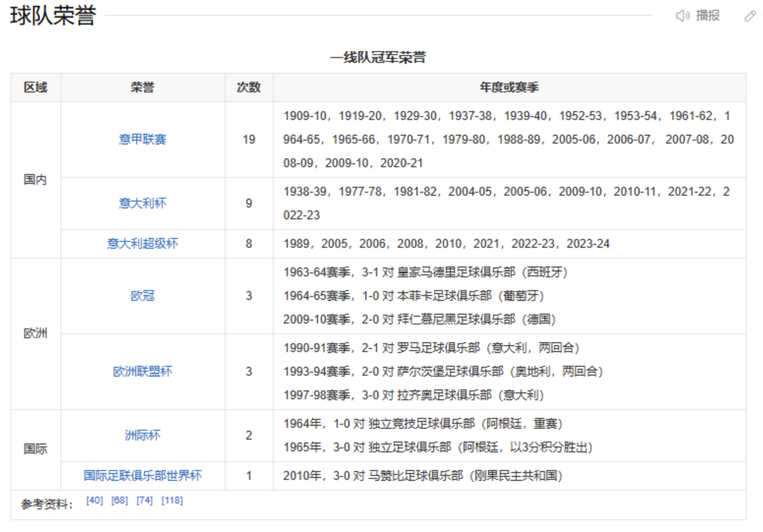
Task: Click the count 9 cell
Action: tap(249, 204)
